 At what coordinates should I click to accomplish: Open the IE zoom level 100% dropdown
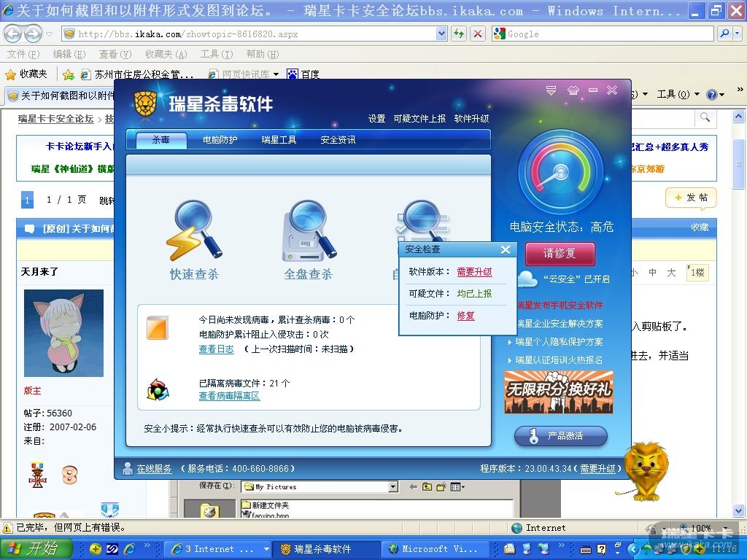(x=725, y=528)
